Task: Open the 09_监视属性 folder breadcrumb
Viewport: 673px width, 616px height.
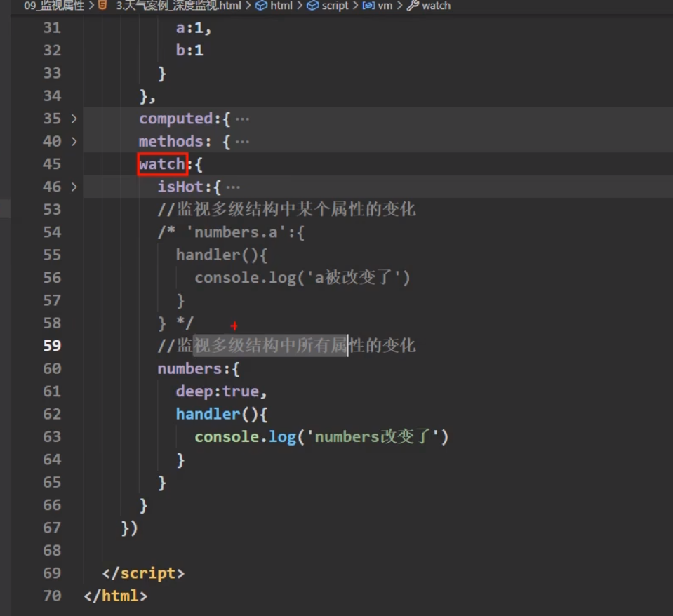Action: coord(54,6)
